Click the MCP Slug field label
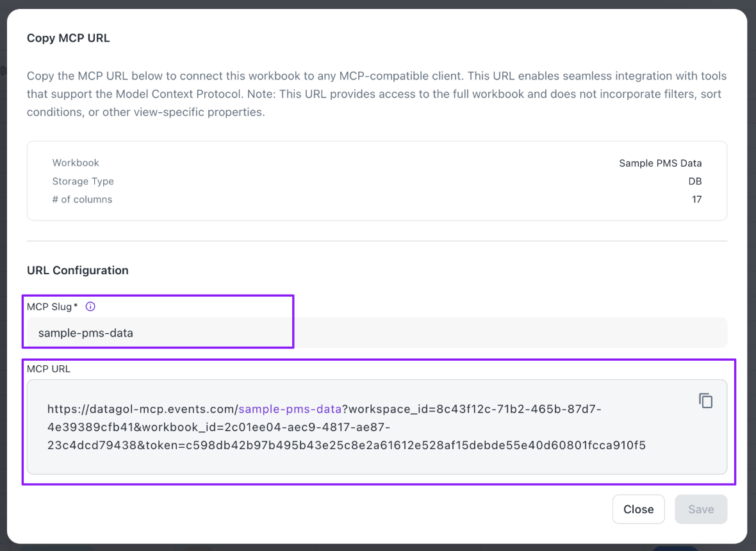Screen dimensions: 756x551 50,306
